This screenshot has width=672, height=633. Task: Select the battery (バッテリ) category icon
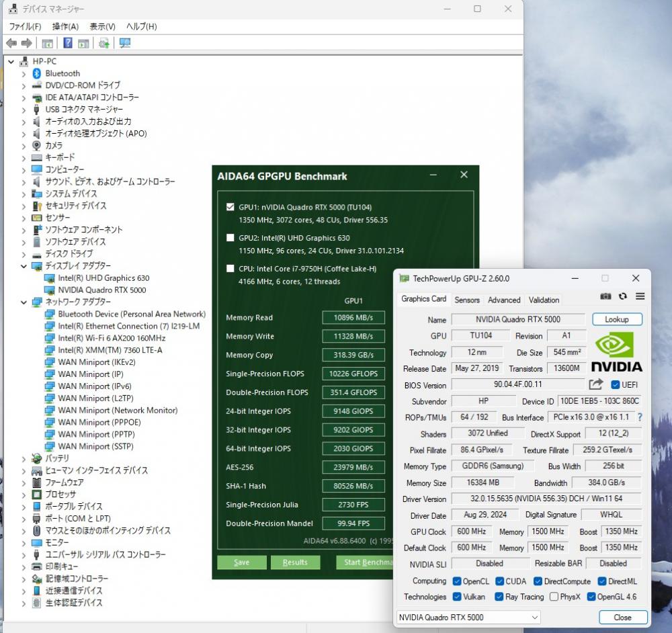[x=37, y=458]
